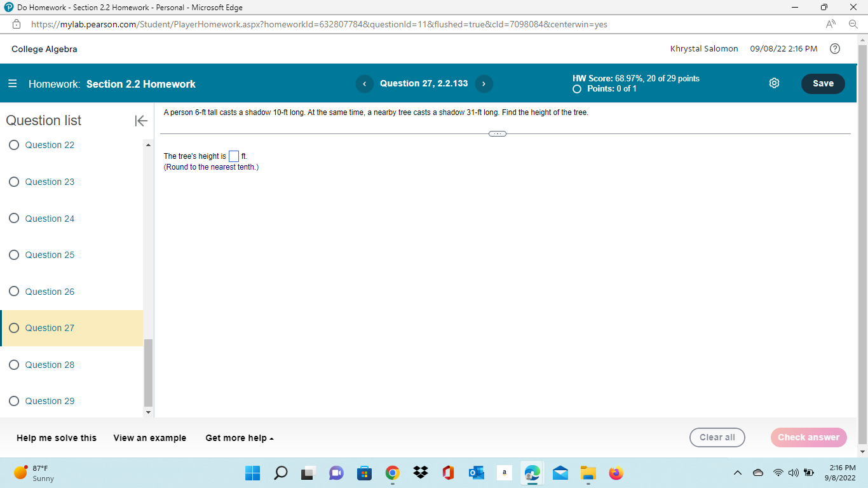Click the HW Score 68.97% text
Screen dimensions: 868x488
click(x=636, y=79)
